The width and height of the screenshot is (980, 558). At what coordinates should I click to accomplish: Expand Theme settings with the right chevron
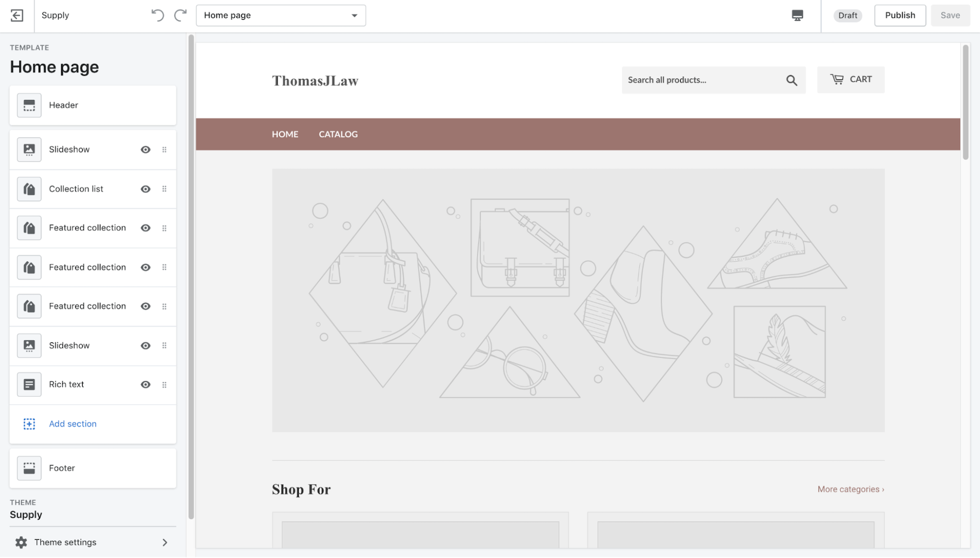pyautogui.click(x=165, y=542)
